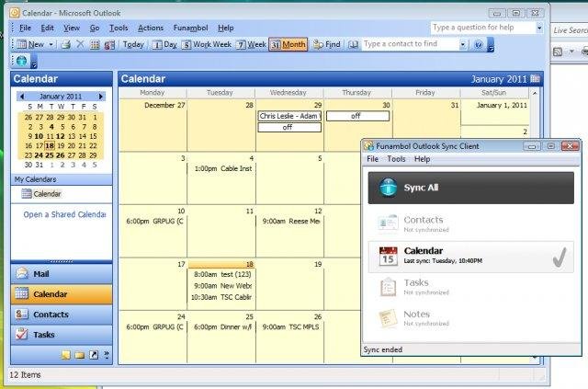Click the Delete X toolbar icon

[80, 44]
